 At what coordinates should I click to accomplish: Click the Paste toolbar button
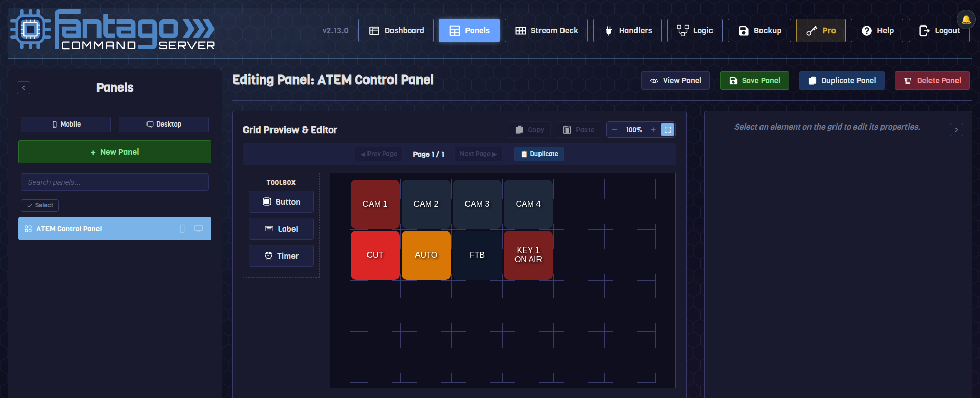(x=579, y=130)
